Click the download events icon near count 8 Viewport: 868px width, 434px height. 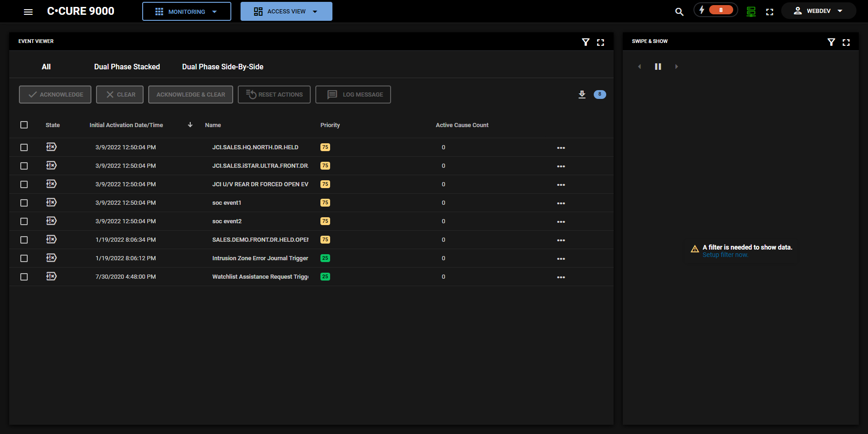[582, 94]
